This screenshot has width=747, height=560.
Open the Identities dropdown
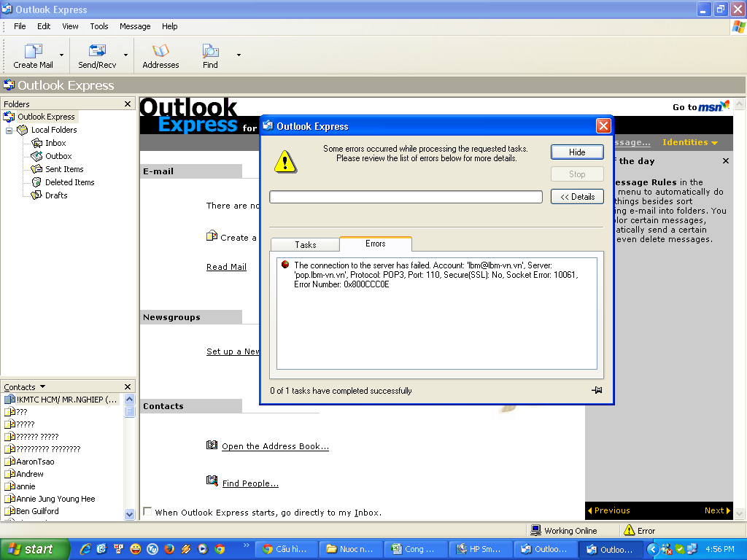(x=690, y=142)
